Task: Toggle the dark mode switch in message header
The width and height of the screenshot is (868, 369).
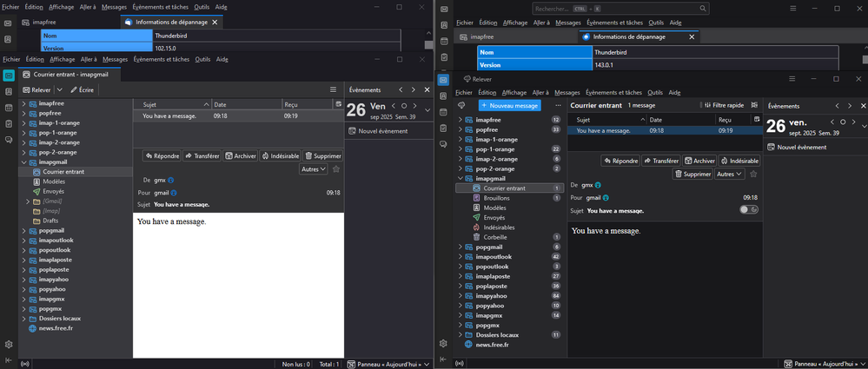Action: 748,209
